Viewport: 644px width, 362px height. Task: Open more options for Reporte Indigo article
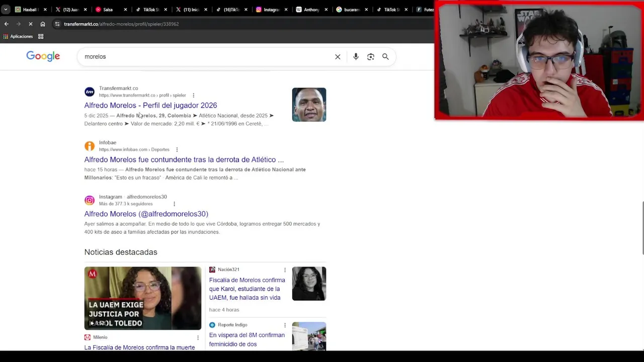tap(285, 325)
